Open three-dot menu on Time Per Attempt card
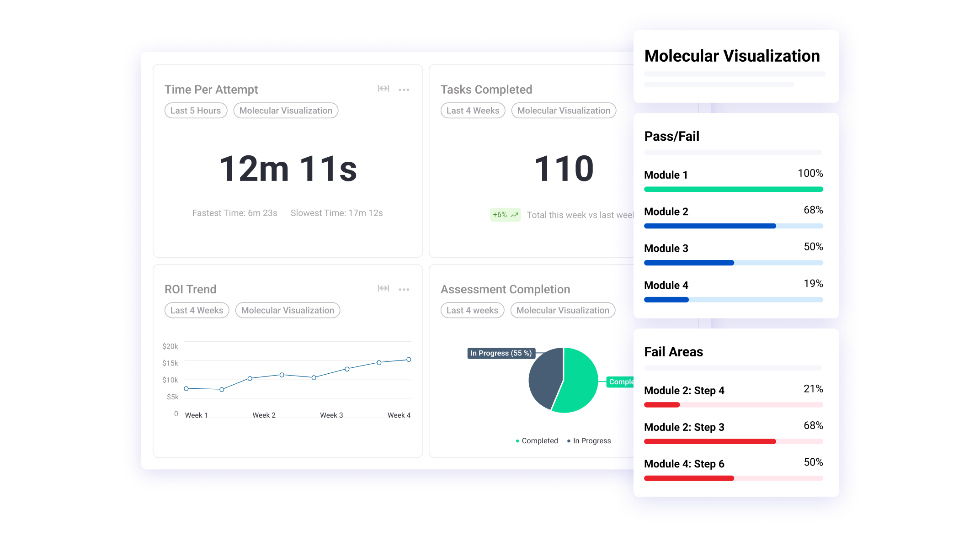 coord(404,90)
